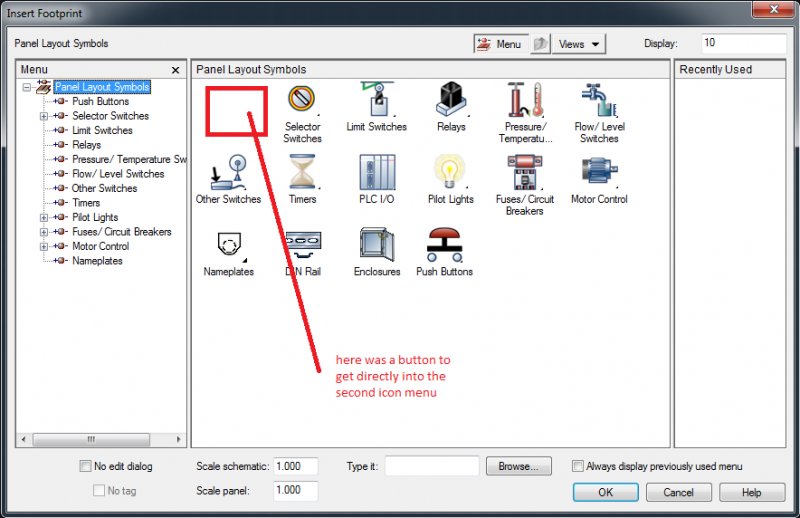
Task: Expand Fuses/Circuit Breakers tree node
Action: point(44,232)
